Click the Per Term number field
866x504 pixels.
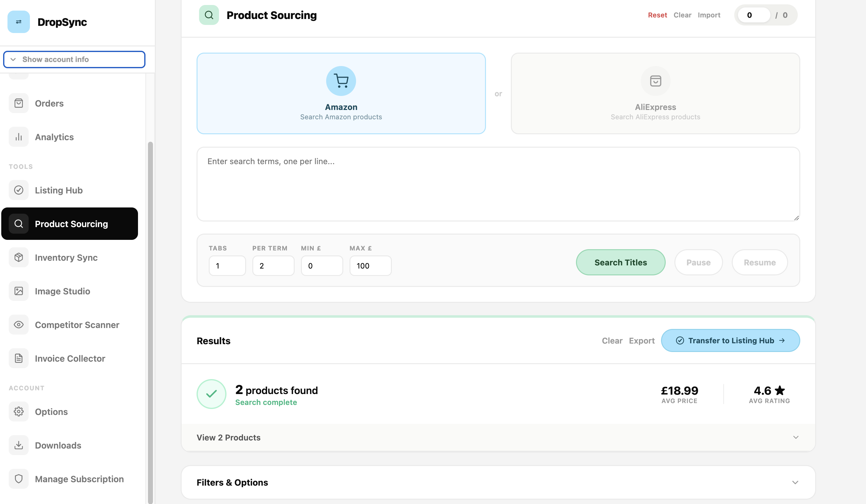pyautogui.click(x=273, y=266)
